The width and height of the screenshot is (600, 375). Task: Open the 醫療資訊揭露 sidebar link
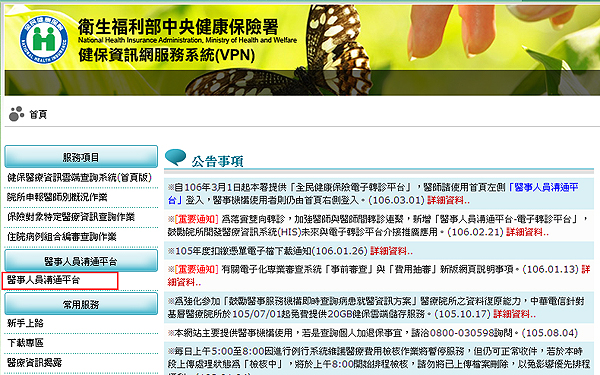coord(34,362)
